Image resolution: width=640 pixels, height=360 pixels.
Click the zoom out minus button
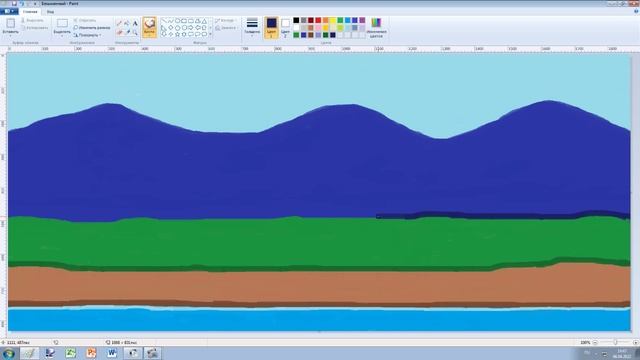(x=595, y=342)
